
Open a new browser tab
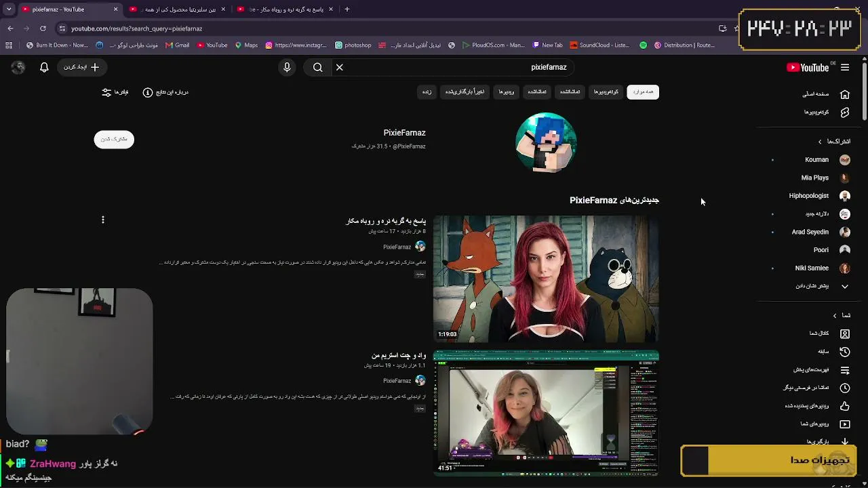pos(347,9)
